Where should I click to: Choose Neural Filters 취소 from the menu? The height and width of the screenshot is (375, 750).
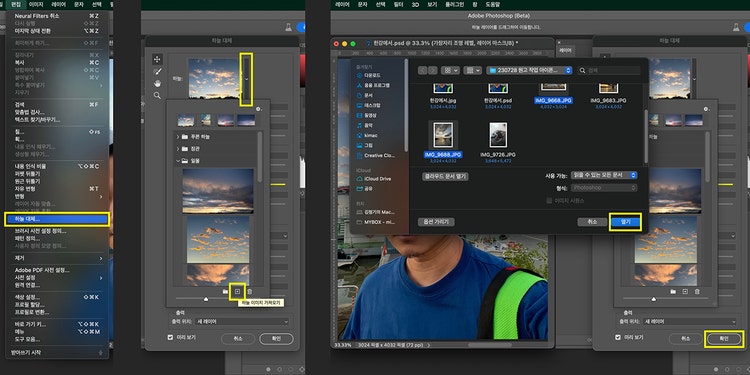click(57, 16)
